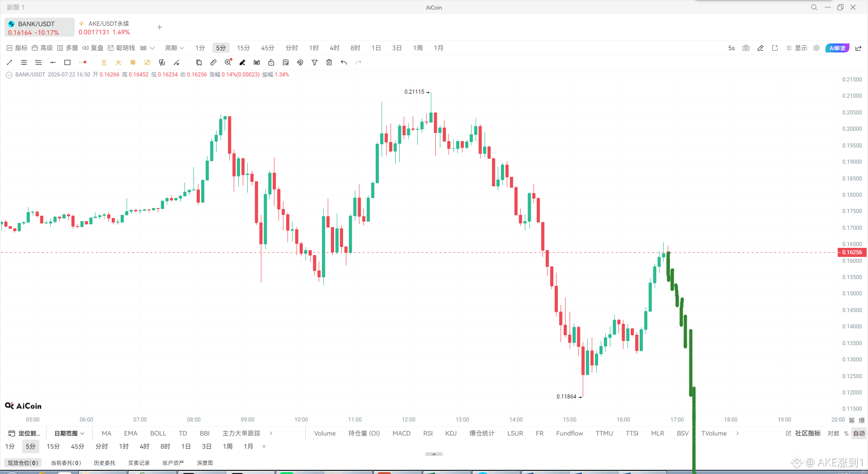Click the copy/clone drawings icon

pos(199,62)
